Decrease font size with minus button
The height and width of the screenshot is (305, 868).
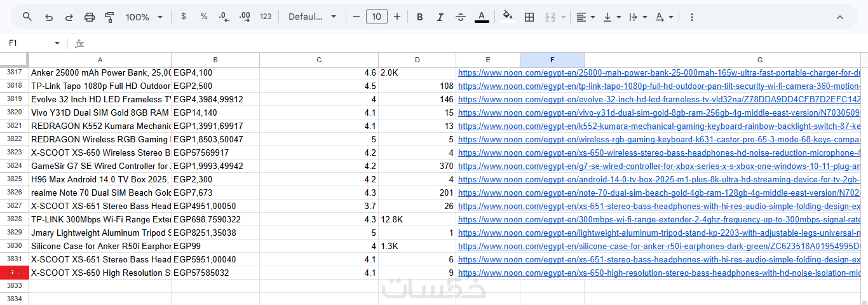(x=356, y=17)
